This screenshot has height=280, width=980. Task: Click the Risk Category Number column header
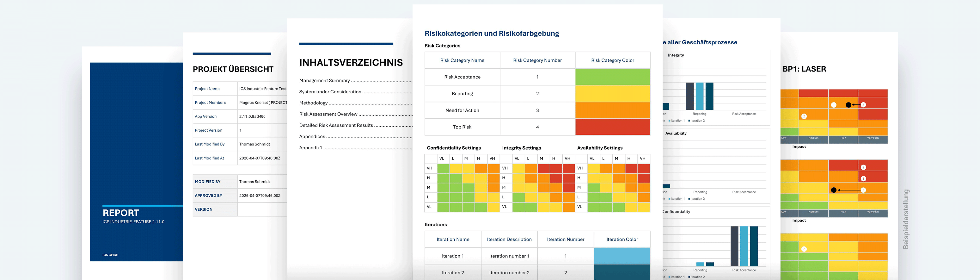click(537, 60)
